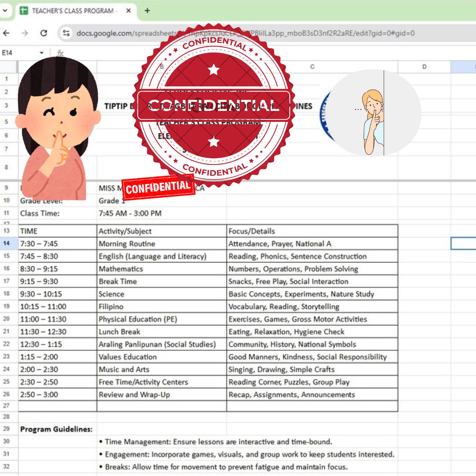Select the "TIME" header cell
The width and height of the screenshot is (476, 476).
pyautogui.click(x=57, y=231)
